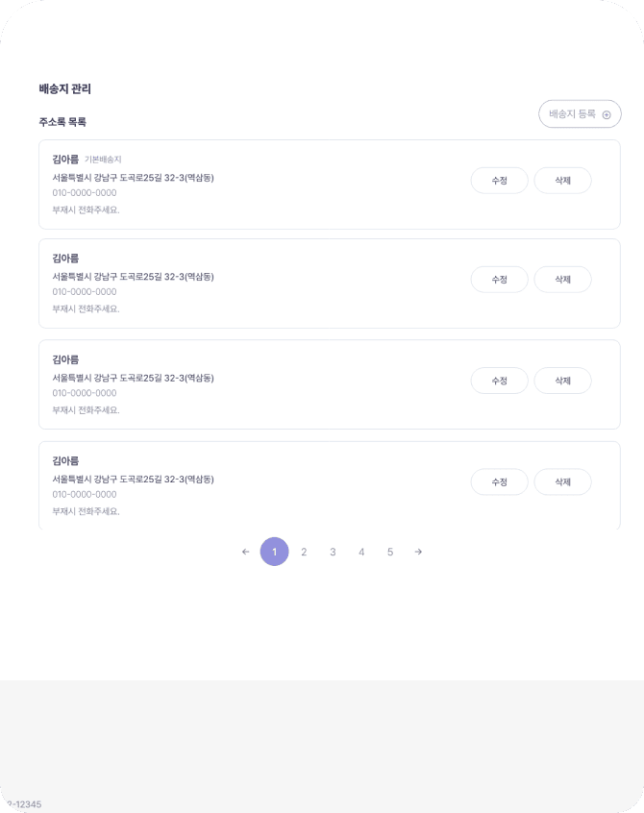Go to next page with right arrow
Viewport: 644px width, 813px height.
pyautogui.click(x=418, y=552)
